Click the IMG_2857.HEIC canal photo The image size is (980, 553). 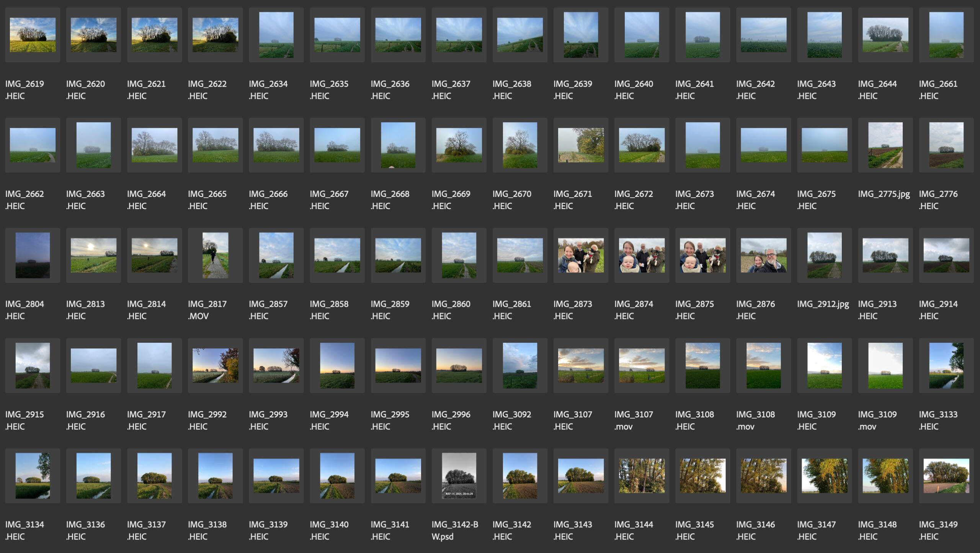(276, 255)
